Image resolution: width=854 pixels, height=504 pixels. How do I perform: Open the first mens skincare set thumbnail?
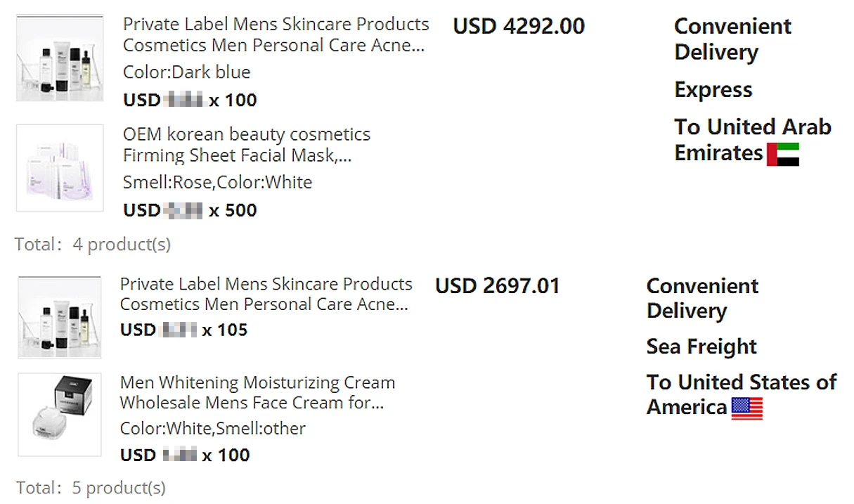pos(60,58)
